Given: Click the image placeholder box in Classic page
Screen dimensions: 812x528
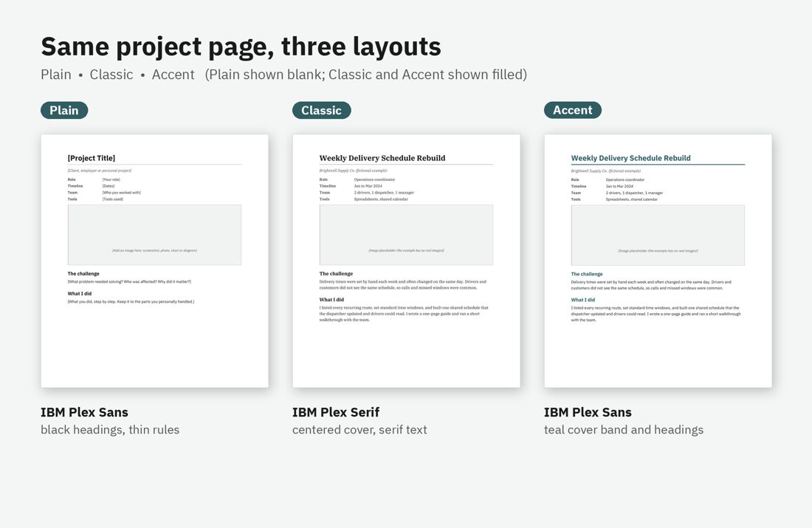Looking at the screenshot, I should coord(406,235).
